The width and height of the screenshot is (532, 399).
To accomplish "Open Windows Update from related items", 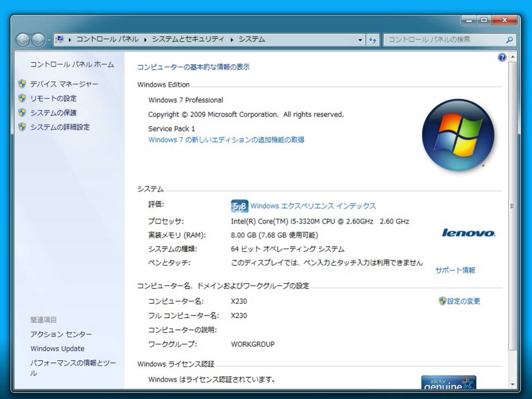I will 57,348.
